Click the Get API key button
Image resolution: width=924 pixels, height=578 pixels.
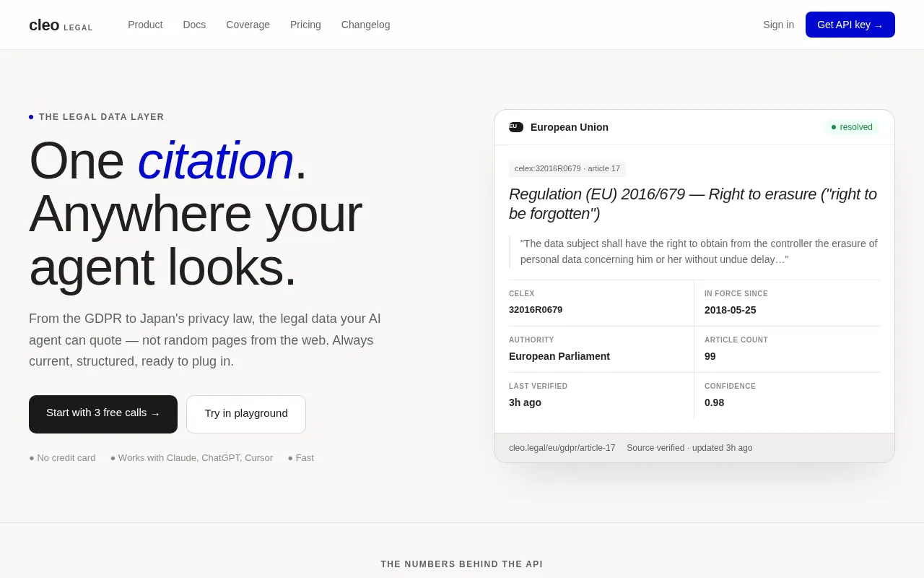pyautogui.click(x=850, y=25)
